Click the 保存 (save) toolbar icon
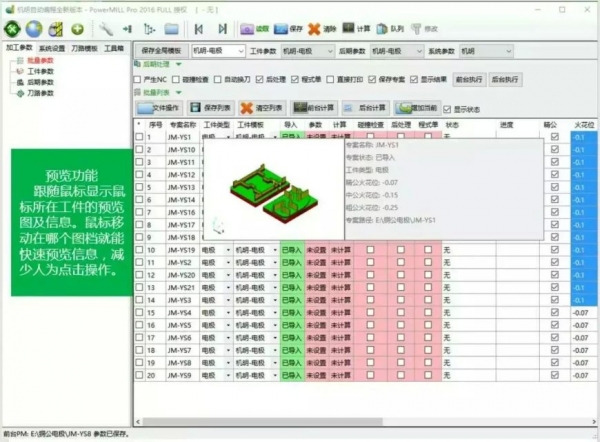600x442 pixels. (288, 29)
